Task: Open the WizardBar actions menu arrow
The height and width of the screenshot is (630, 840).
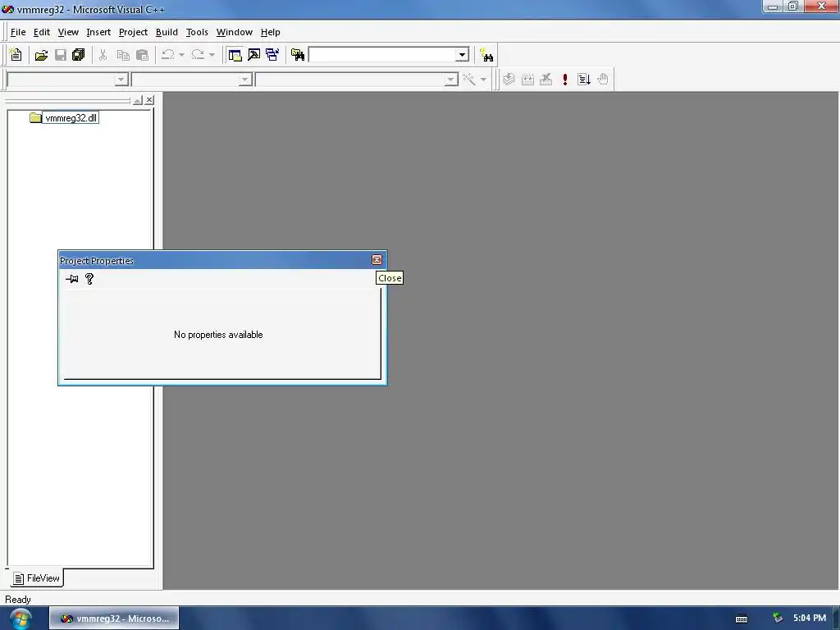Action: [x=483, y=80]
